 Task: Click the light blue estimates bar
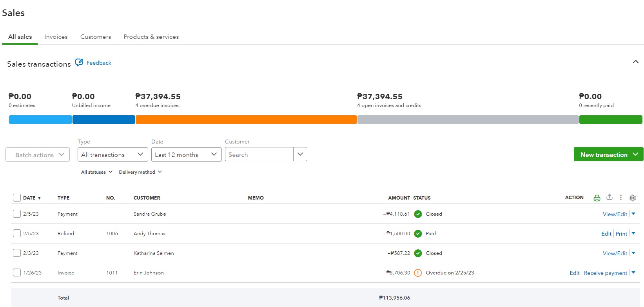(x=40, y=120)
